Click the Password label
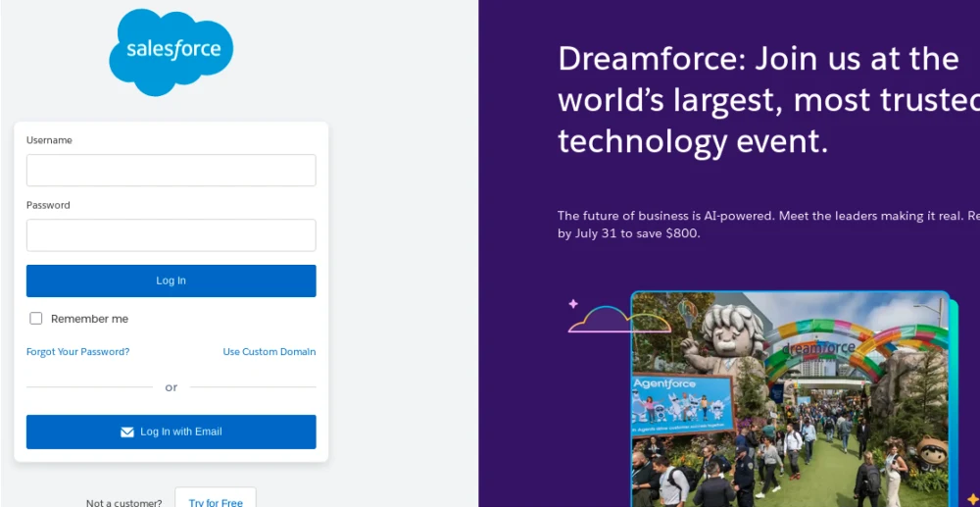980x507 pixels. tap(48, 205)
